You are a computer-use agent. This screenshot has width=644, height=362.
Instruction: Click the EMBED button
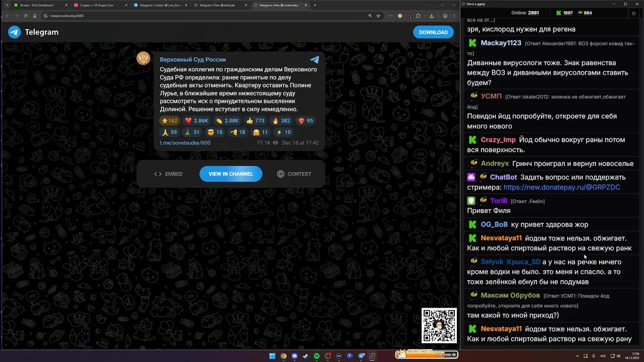tap(168, 174)
